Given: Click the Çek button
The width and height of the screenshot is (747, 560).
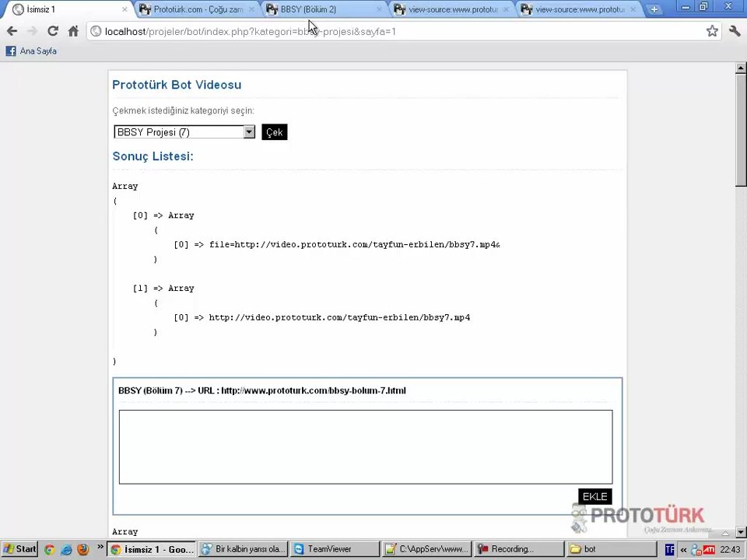Looking at the screenshot, I should click(275, 132).
